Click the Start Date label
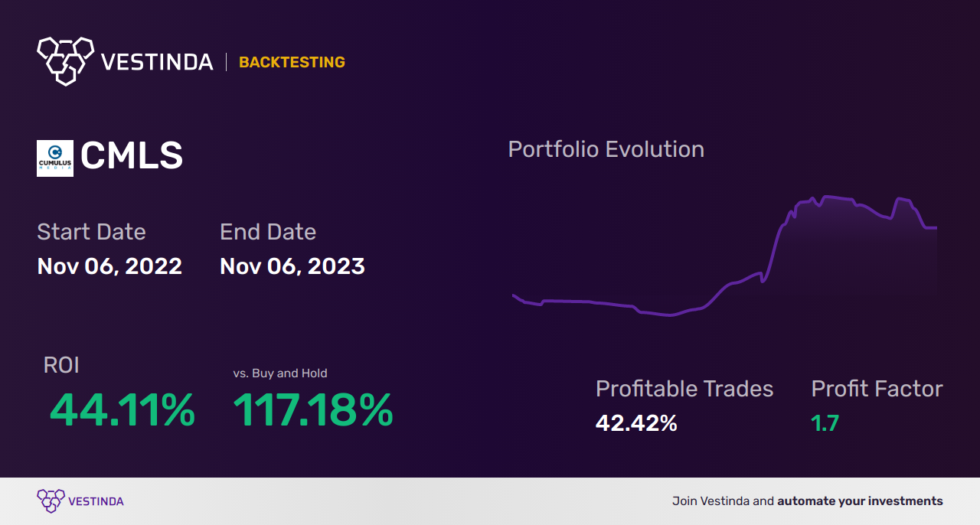980x525 pixels. (91, 232)
